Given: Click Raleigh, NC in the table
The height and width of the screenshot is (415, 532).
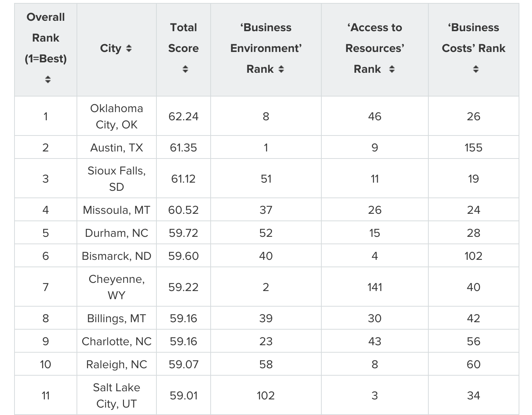Looking at the screenshot, I should [x=117, y=365].
